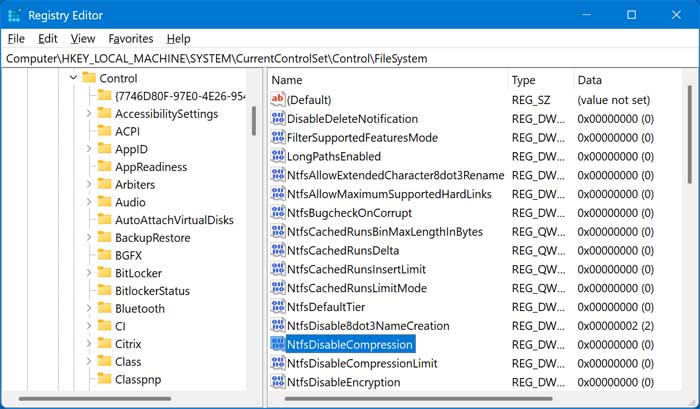Screen dimensions: 700x409
Task: Click the Classpnp folder icon
Action: coord(104,379)
